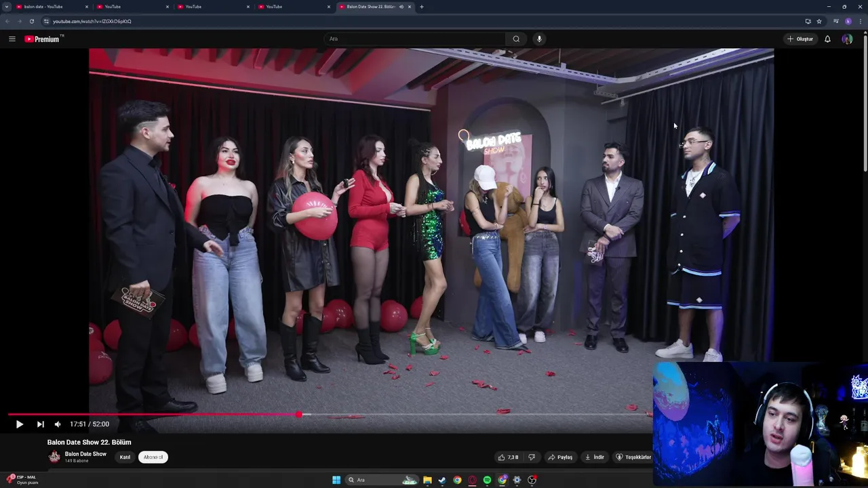Image resolution: width=868 pixels, height=488 pixels.
Task: Install app icon in address bar
Action: pos(808,21)
